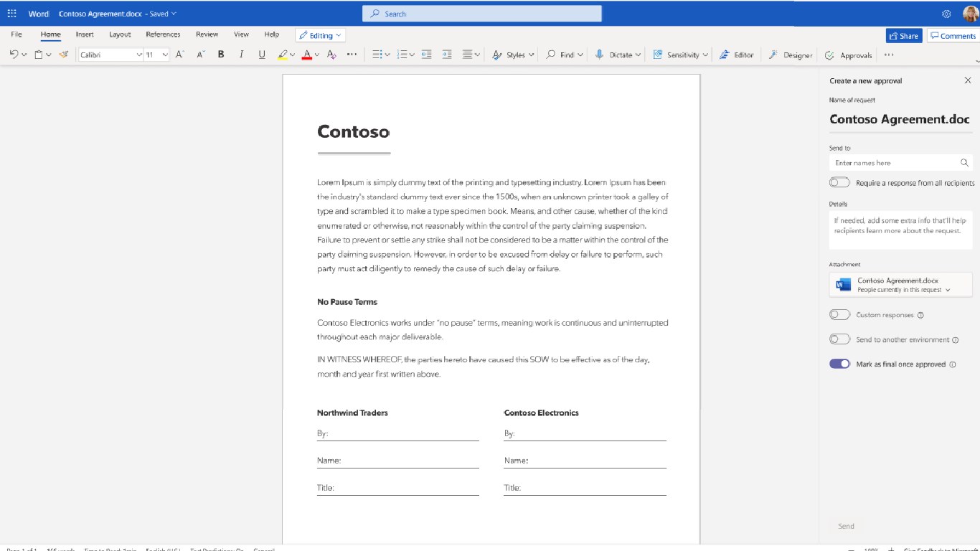Apply red font color
Screen dimensions: 980x551
307,55
